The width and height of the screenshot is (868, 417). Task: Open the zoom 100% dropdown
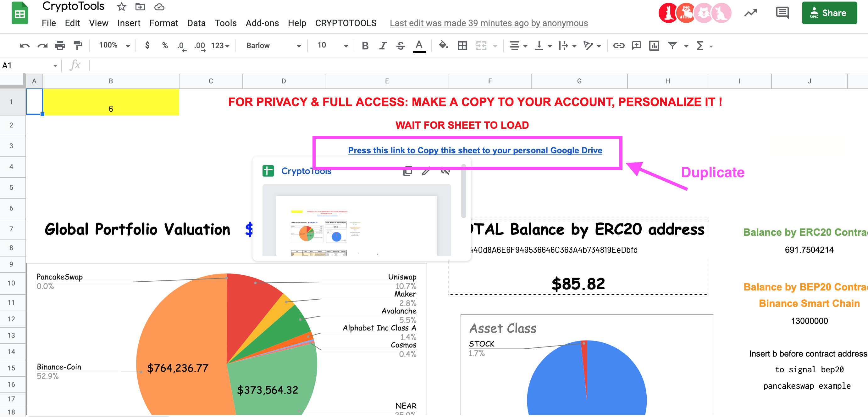[114, 45]
